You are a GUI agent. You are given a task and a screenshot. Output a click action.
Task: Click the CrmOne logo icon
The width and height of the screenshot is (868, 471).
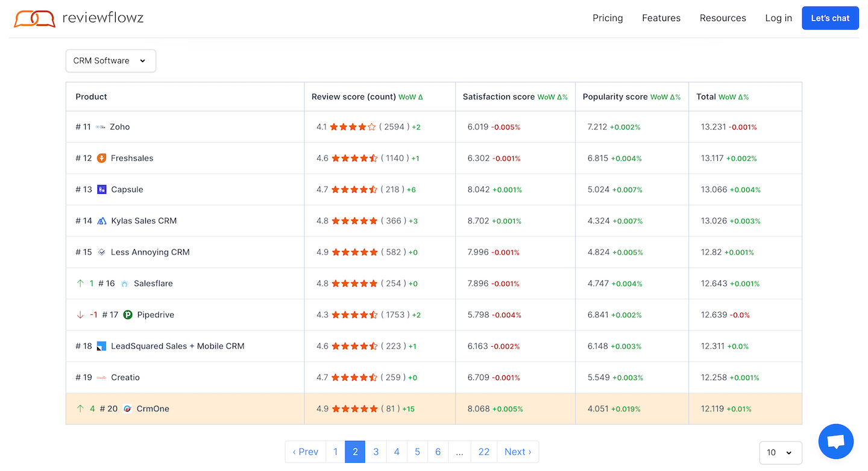coord(127,409)
